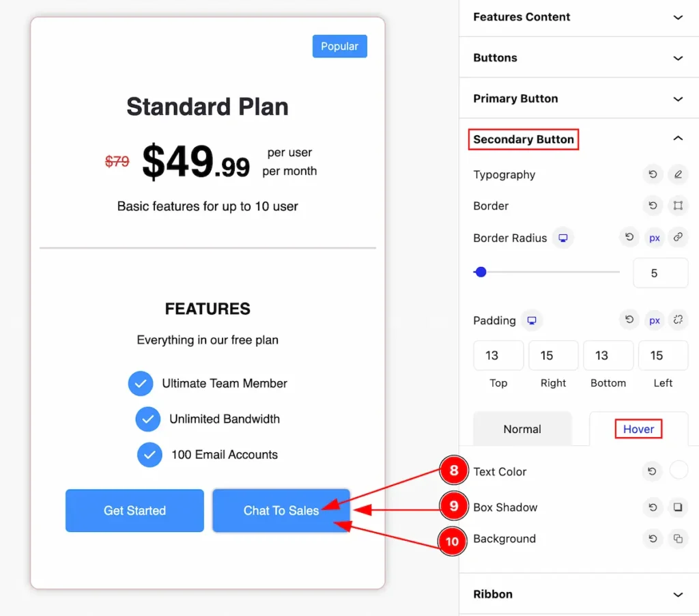This screenshot has height=616, width=699.
Task: Switch Border Radius responsive device icon
Action: [563, 238]
